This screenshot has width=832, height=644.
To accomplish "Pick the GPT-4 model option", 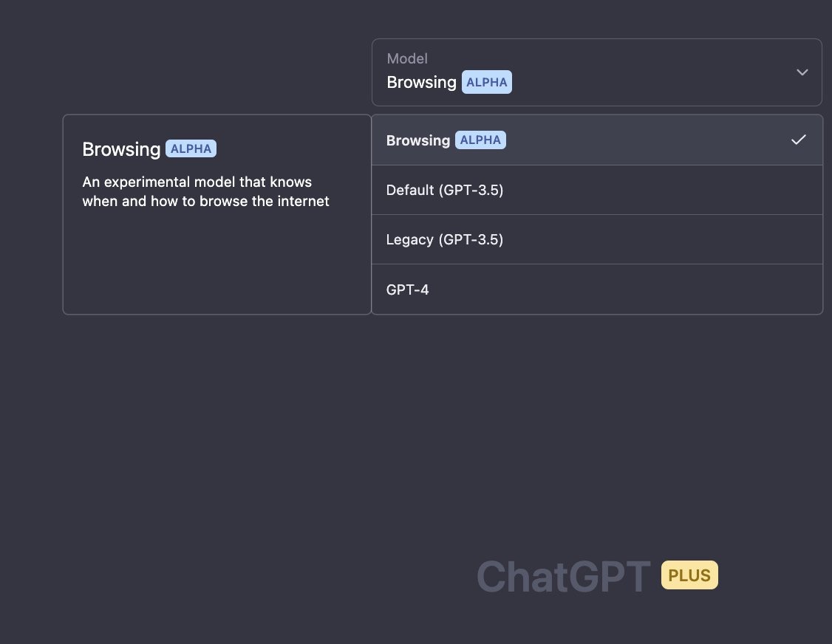I will click(408, 290).
